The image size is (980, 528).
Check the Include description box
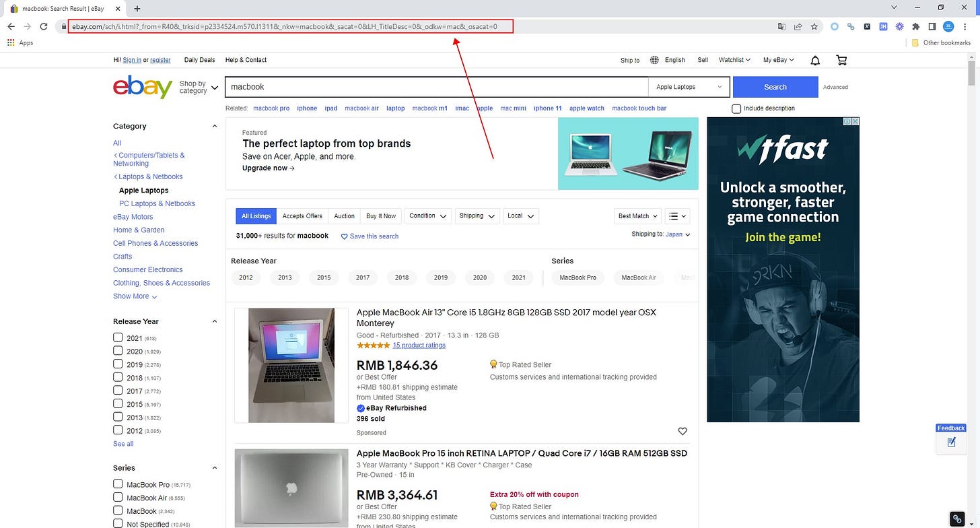[x=736, y=108]
